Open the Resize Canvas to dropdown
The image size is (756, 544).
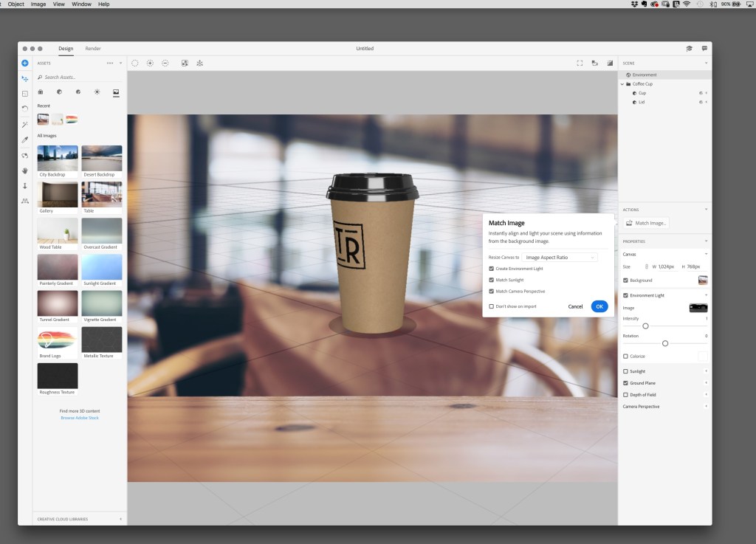click(560, 257)
